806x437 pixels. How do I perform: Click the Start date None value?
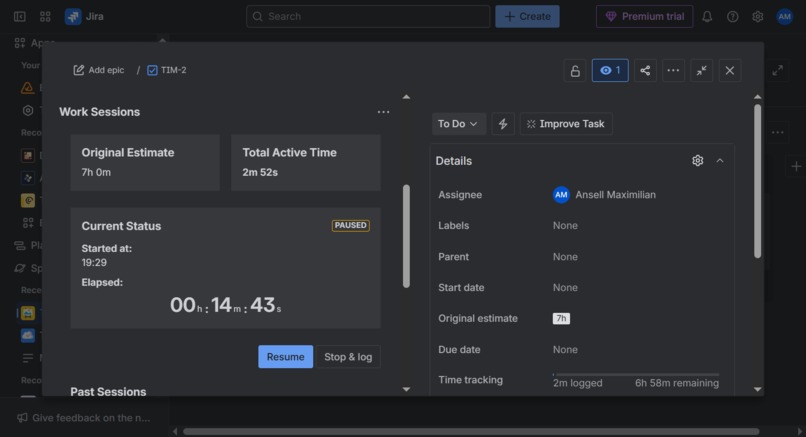(565, 287)
